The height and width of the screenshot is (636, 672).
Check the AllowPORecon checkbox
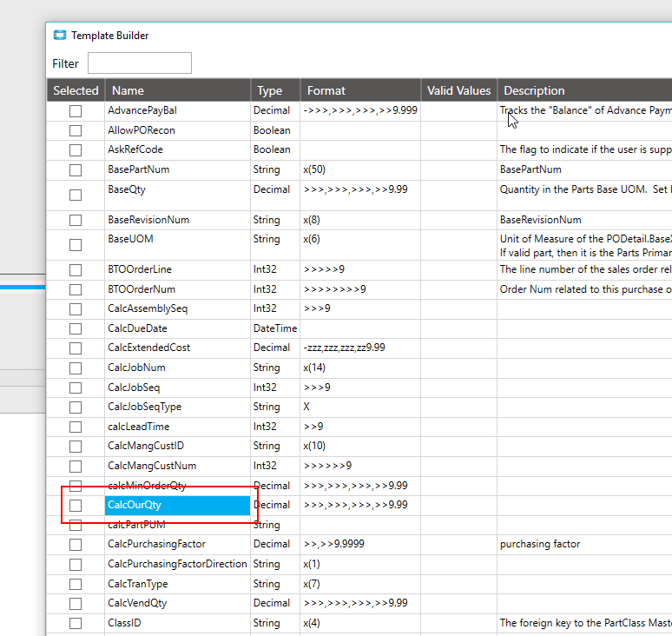pos(76,130)
